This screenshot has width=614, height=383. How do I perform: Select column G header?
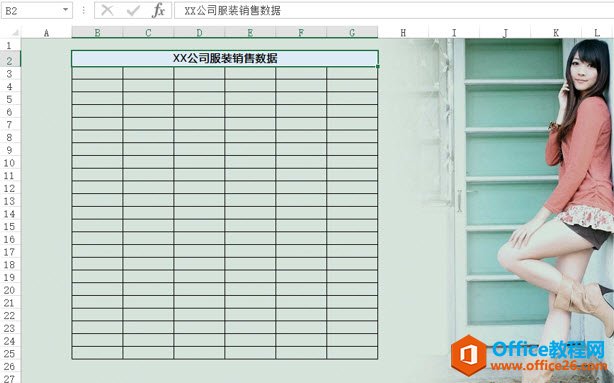[352, 33]
